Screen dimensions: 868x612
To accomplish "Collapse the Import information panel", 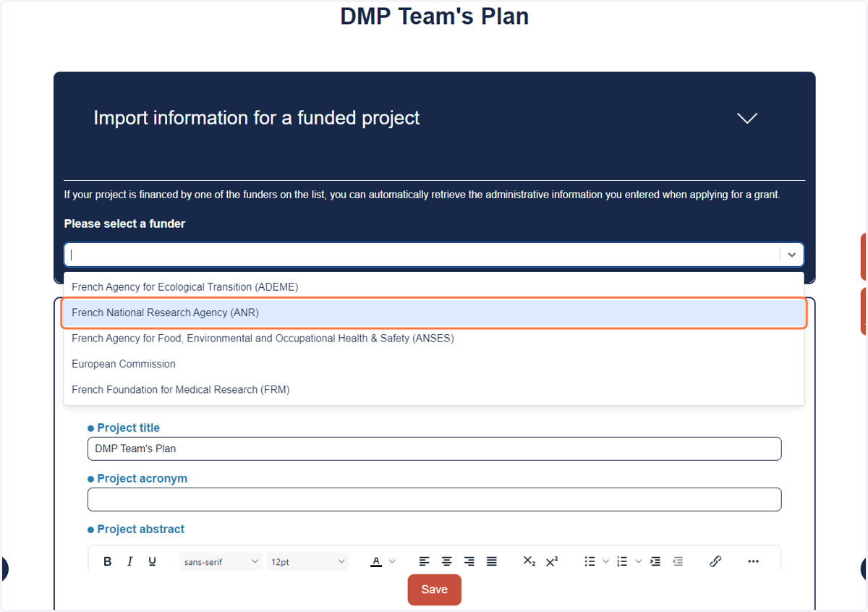I will [x=747, y=118].
